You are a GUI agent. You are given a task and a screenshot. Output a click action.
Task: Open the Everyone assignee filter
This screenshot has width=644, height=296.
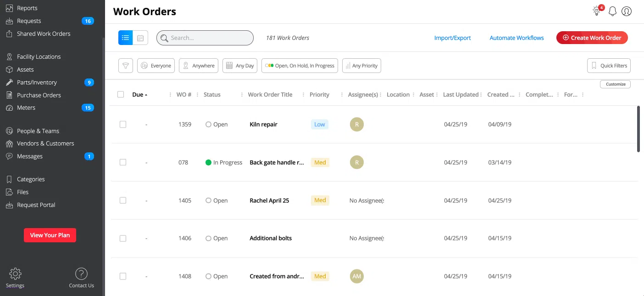[156, 66]
